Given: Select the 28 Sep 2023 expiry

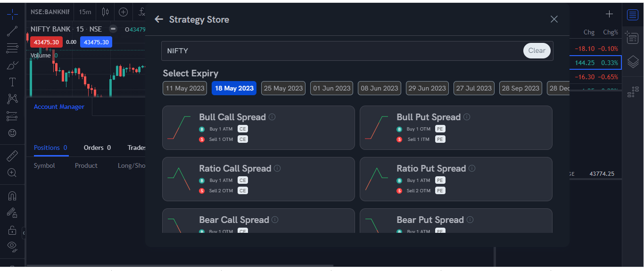Looking at the screenshot, I should tap(520, 88).
